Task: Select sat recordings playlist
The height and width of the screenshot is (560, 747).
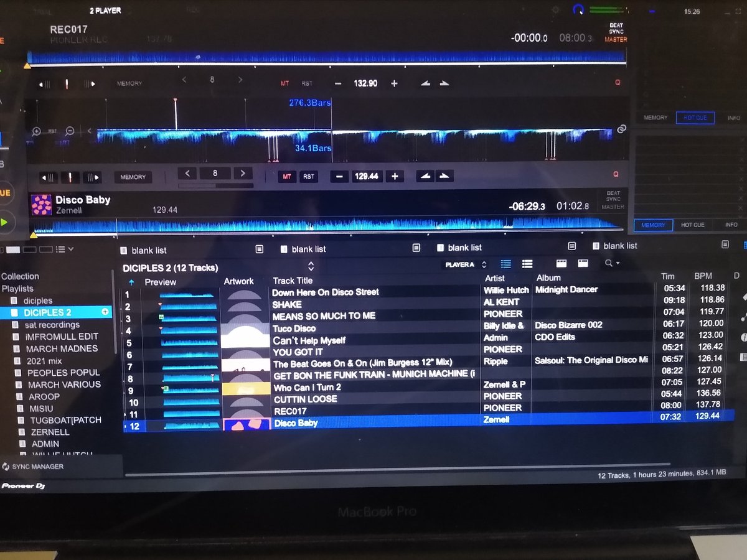Action: (52, 325)
